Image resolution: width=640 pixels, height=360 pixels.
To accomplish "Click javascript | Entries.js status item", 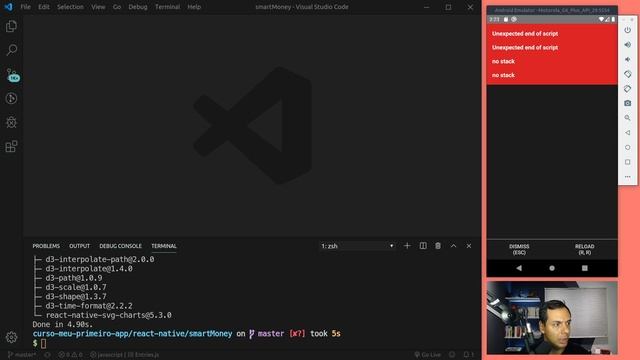I will (x=124, y=355).
